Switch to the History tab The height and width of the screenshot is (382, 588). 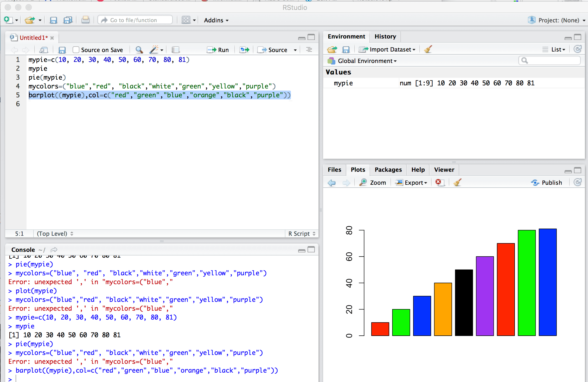(x=385, y=36)
